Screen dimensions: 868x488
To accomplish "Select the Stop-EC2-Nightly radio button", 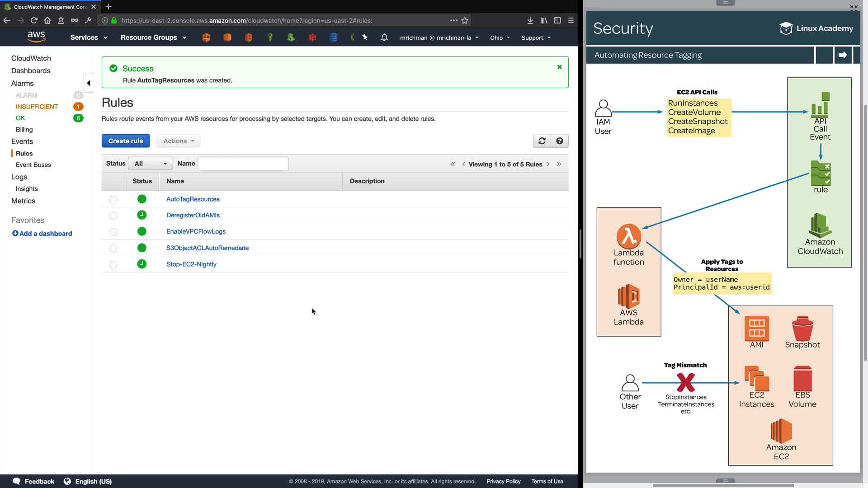I will [x=113, y=264].
